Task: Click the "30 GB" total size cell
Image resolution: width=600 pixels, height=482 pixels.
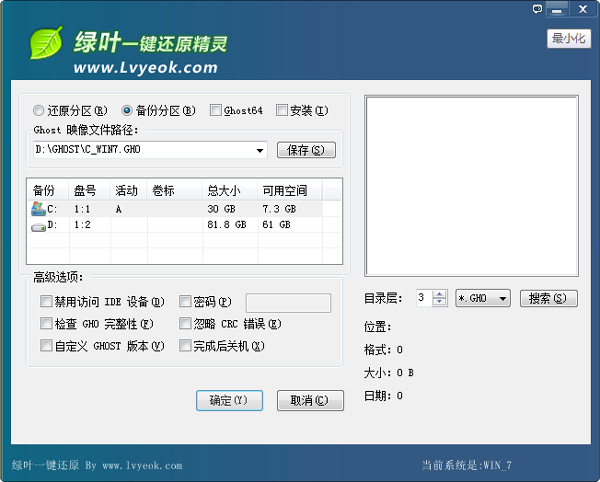Action: (221, 209)
